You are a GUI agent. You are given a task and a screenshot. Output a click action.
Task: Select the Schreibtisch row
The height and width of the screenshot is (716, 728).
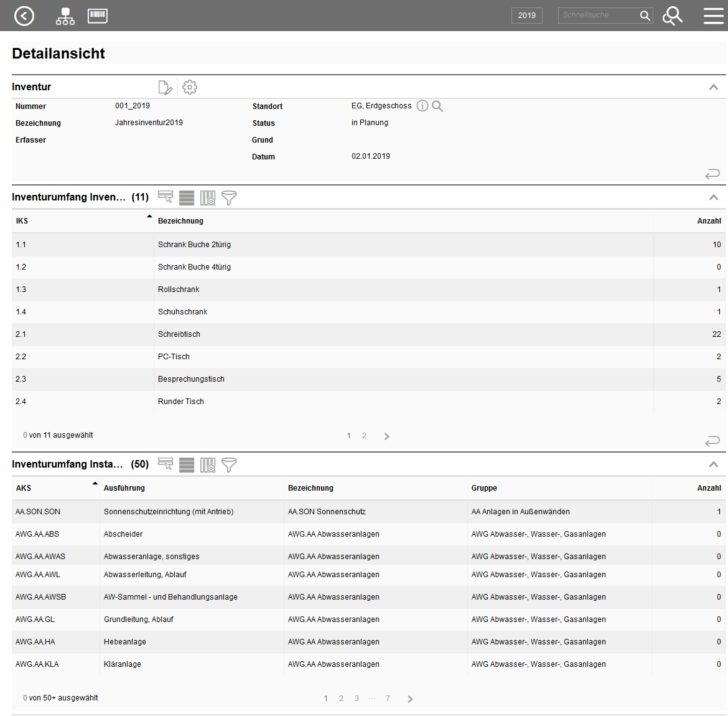click(x=179, y=334)
